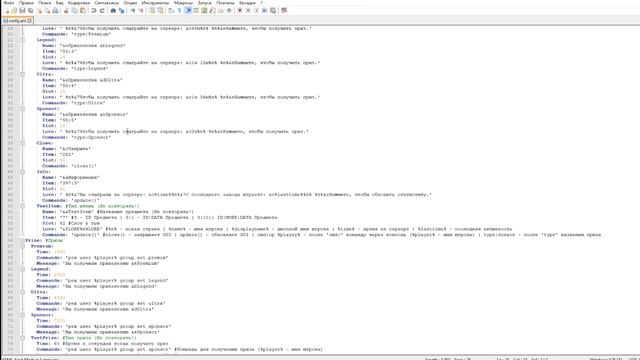Open the Вкладки menu
The height and width of the screenshot is (360, 640).
click(x=247, y=3)
